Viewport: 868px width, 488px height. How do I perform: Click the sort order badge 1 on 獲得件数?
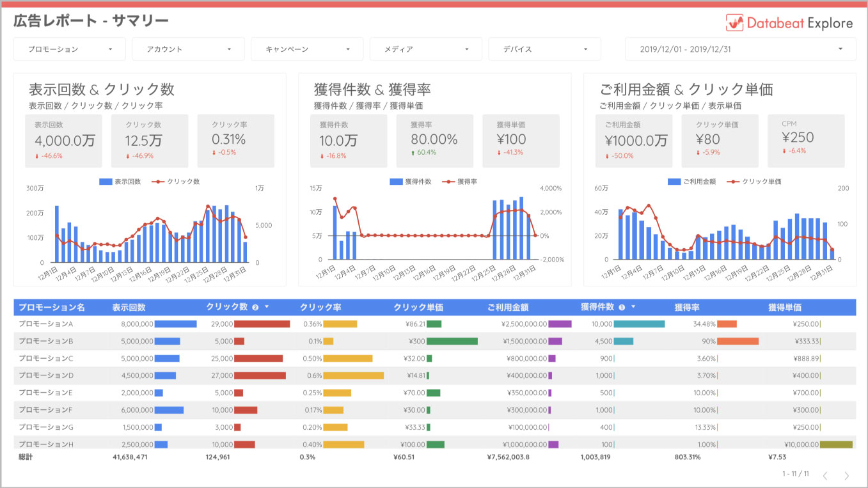pyautogui.click(x=622, y=308)
